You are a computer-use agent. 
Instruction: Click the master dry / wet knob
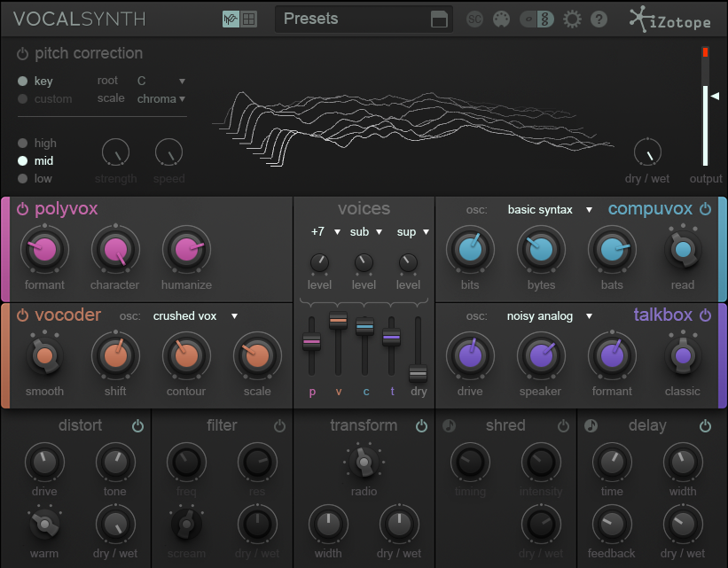pos(647,152)
